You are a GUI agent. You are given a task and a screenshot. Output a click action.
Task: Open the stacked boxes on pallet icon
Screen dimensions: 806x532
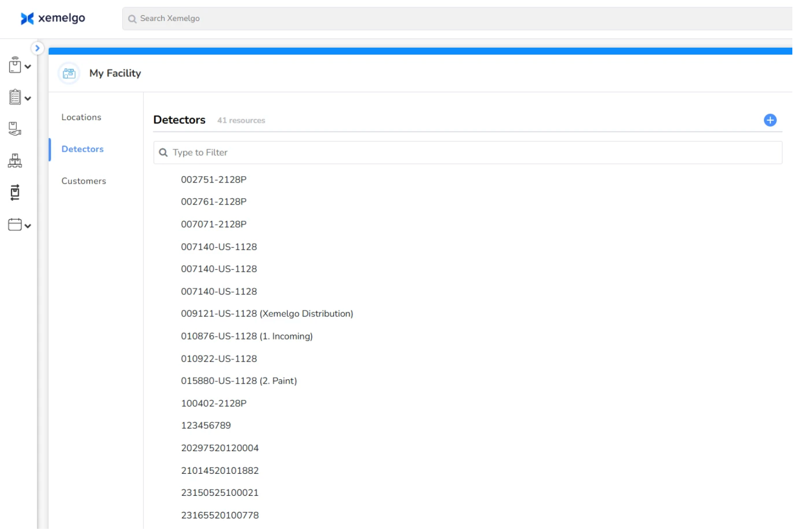[15, 161]
